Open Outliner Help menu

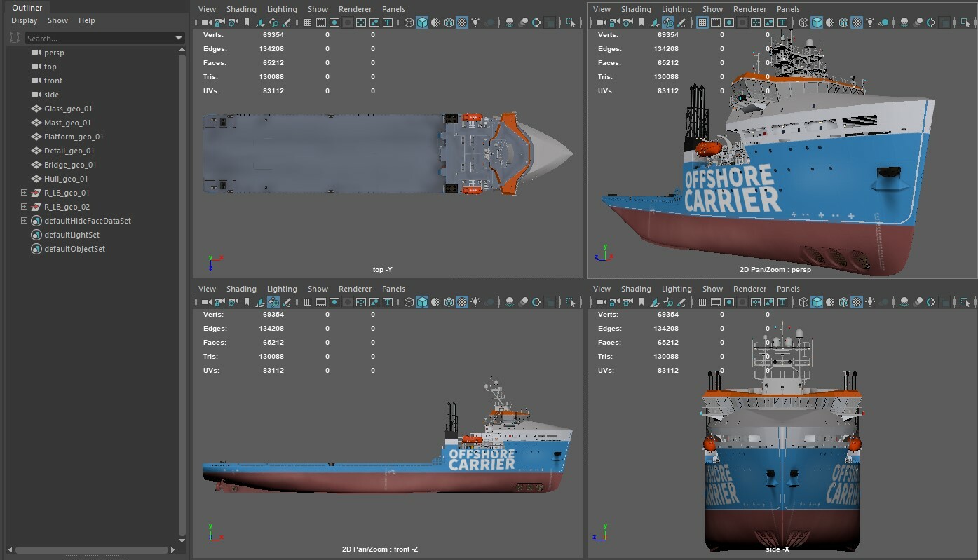(87, 20)
